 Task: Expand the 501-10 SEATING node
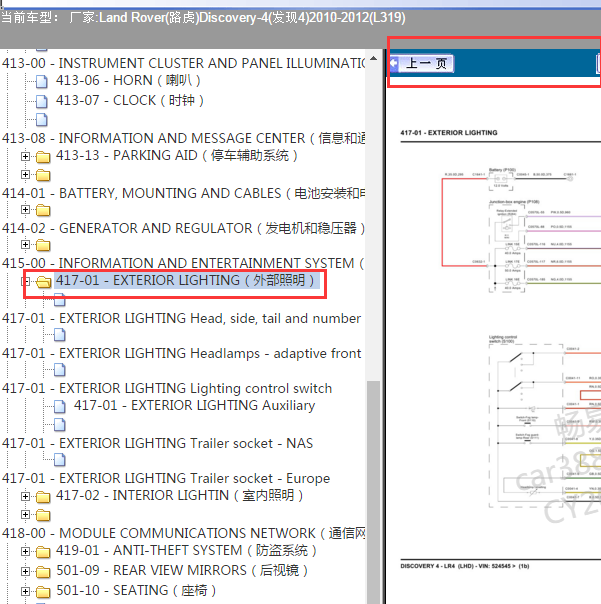click(x=25, y=591)
